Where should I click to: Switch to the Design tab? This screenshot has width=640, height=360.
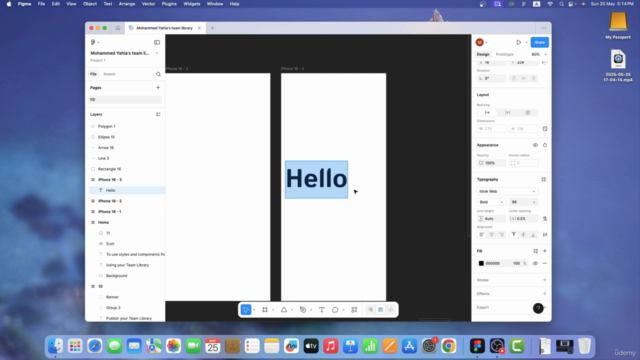[483, 54]
